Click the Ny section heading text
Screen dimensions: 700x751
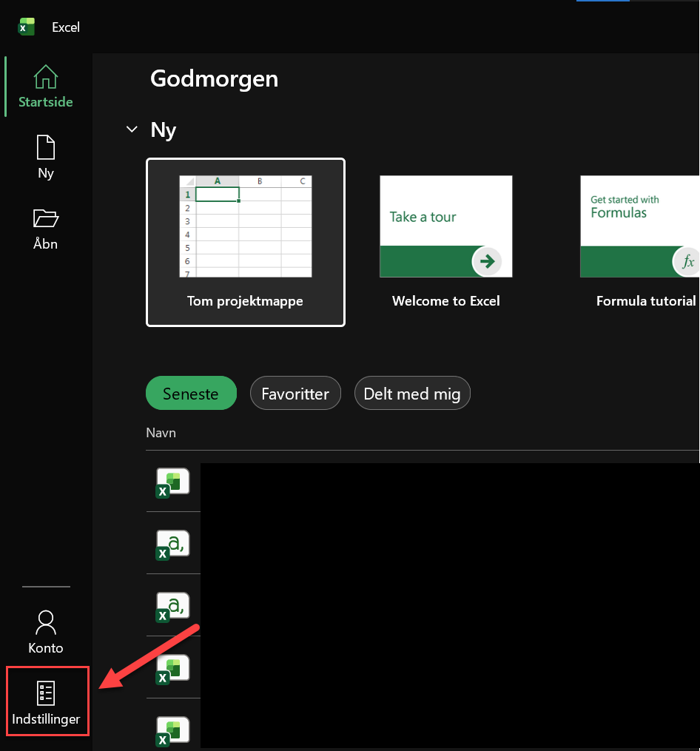(x=164, y=130)
